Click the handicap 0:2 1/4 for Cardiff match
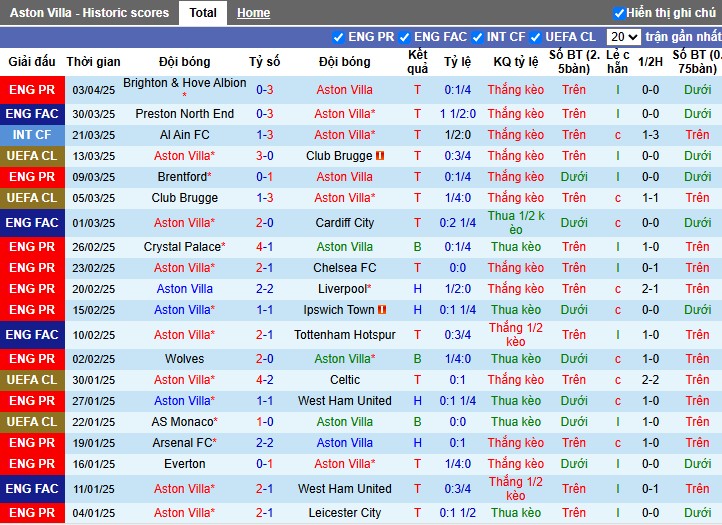This screenshot has height=525, width=722. click(458, 223)
